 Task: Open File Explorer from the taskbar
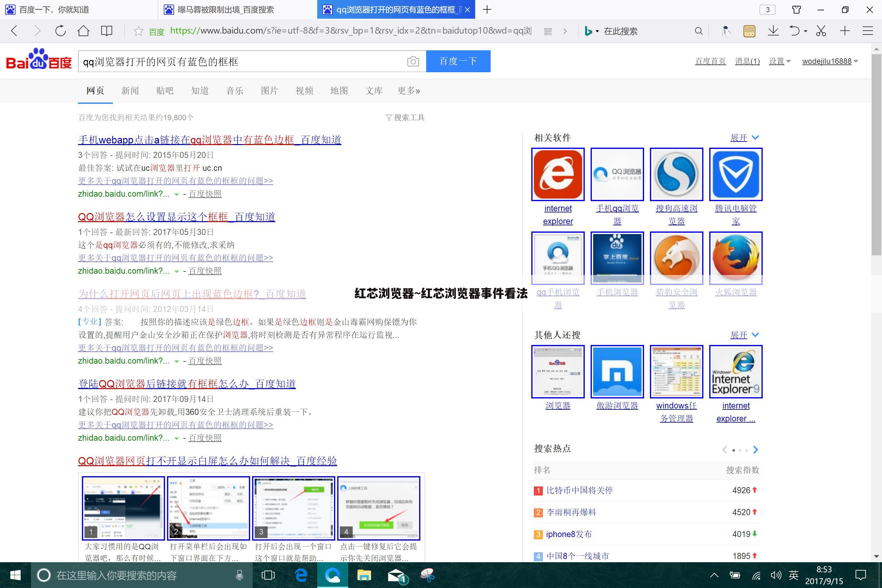364,575
